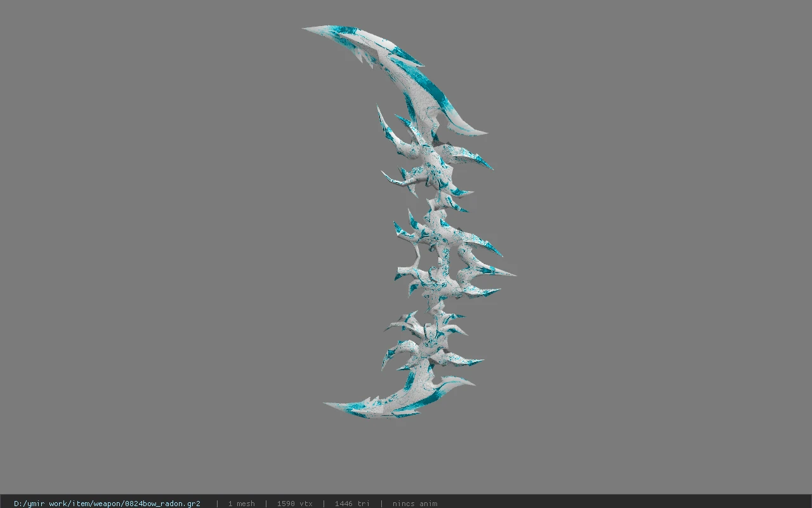Click the top pointed tip of bow
The image size is (812, 508).
pyautogui.click(x=306, y=29)
